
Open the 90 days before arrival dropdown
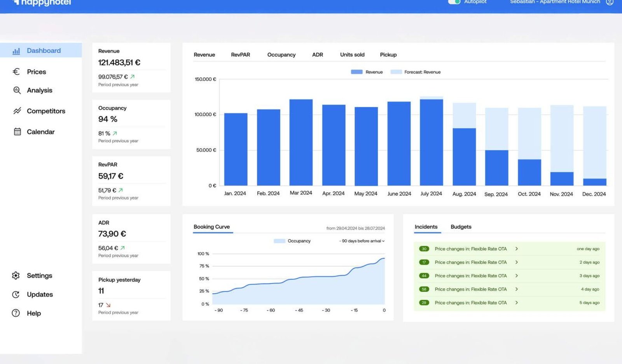coord(362,241)
